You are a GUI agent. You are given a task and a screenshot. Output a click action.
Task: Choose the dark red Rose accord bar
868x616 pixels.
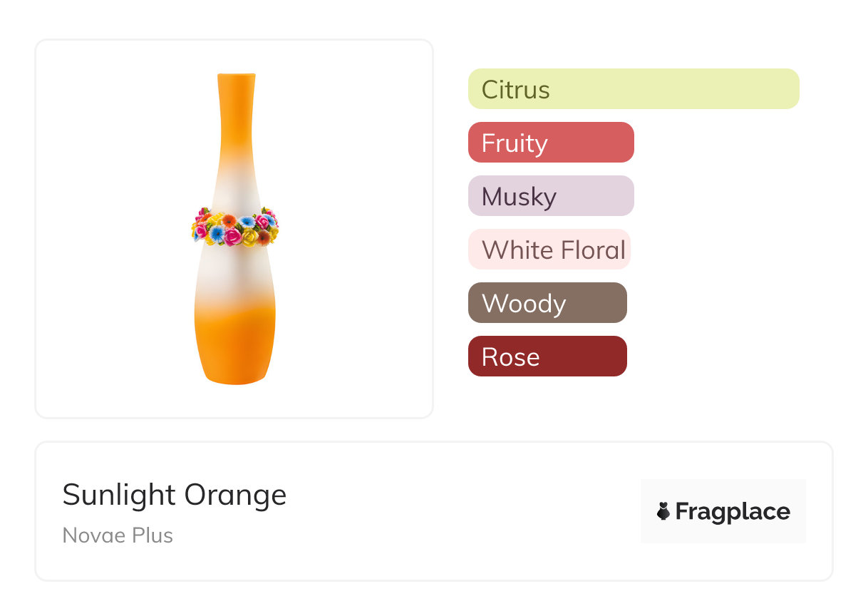[x=547, y=356]
